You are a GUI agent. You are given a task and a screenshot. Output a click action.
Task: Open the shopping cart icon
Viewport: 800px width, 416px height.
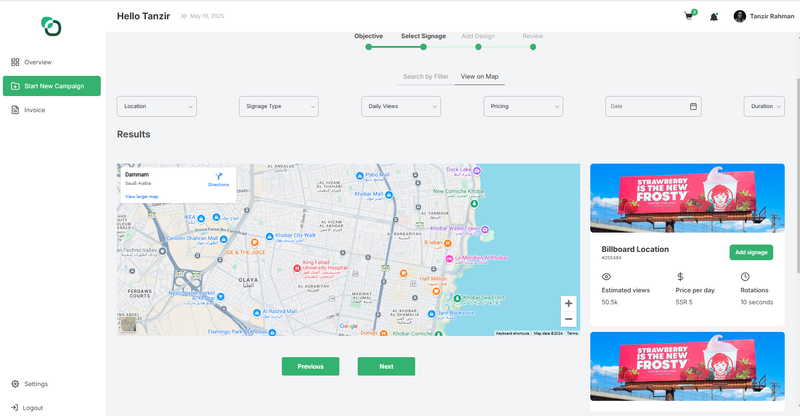click(688, 16)
